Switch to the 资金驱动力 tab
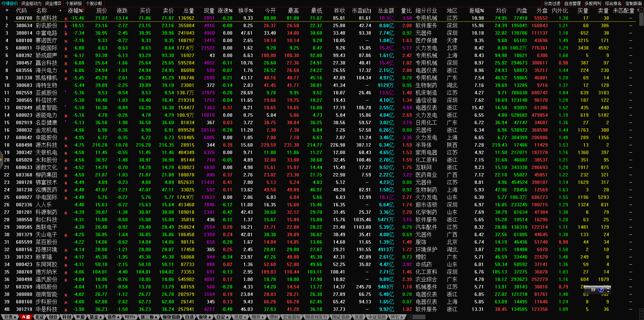Image resolution: width=644 pixels, height=320 pixels. [31, 3]
